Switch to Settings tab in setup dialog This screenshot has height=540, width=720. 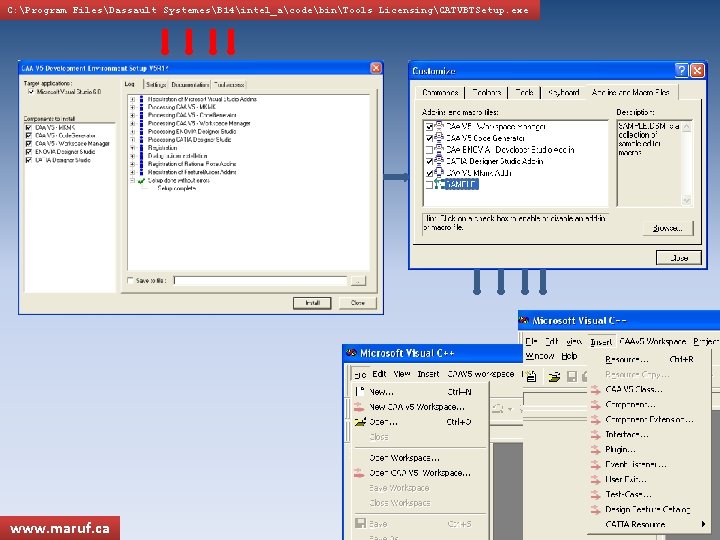tap(156, 84)
